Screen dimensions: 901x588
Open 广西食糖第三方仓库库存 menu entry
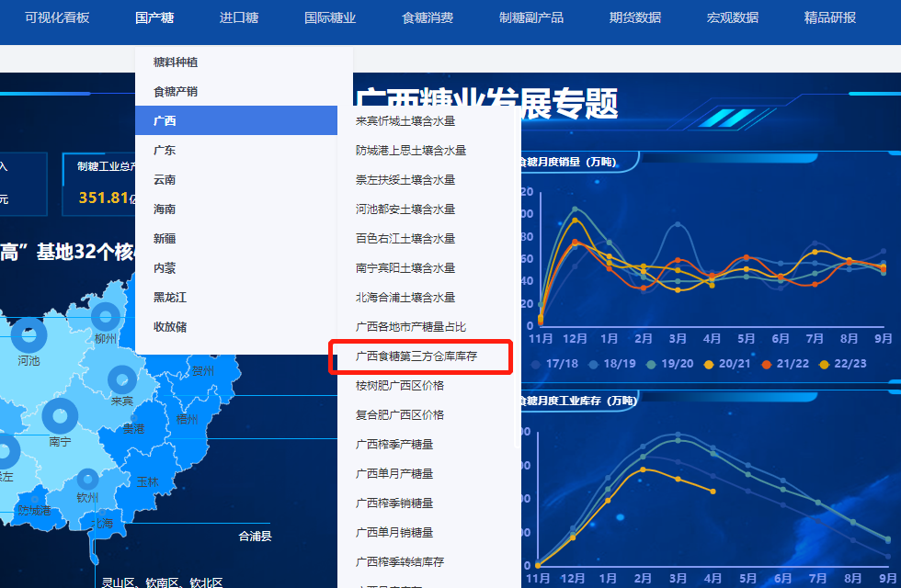(417, 356)
